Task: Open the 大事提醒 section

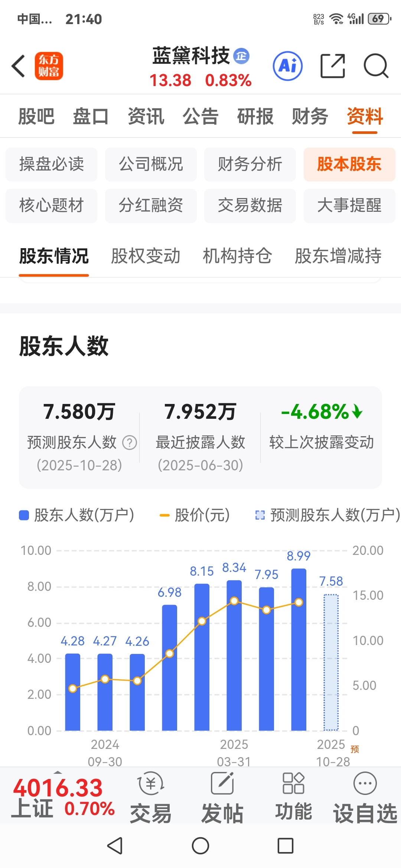Action: coord(349,206)
